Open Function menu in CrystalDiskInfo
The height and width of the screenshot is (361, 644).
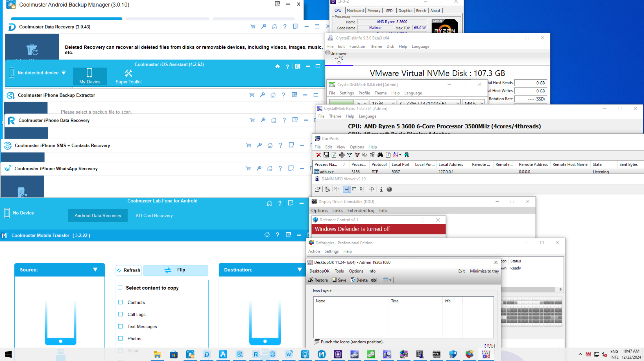357,46
